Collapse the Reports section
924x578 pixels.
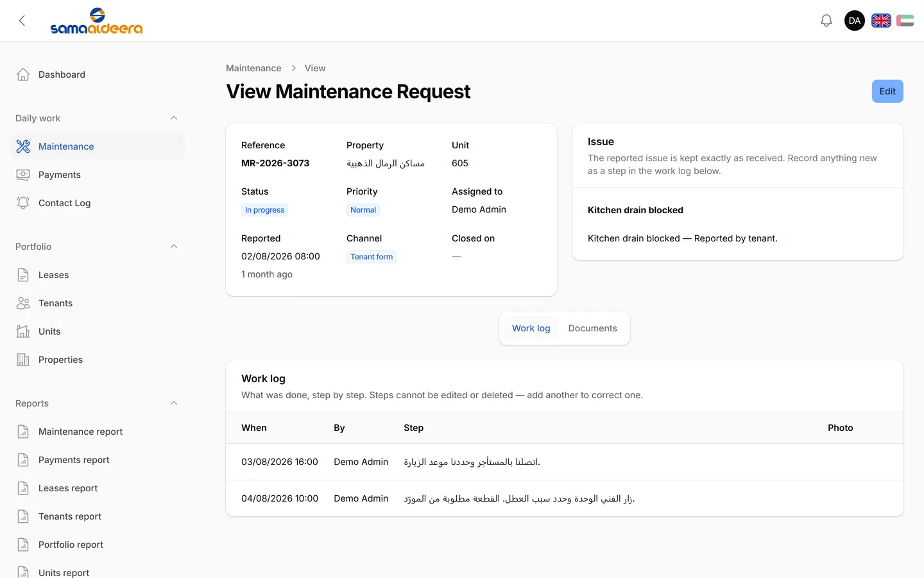pos(174,403)
